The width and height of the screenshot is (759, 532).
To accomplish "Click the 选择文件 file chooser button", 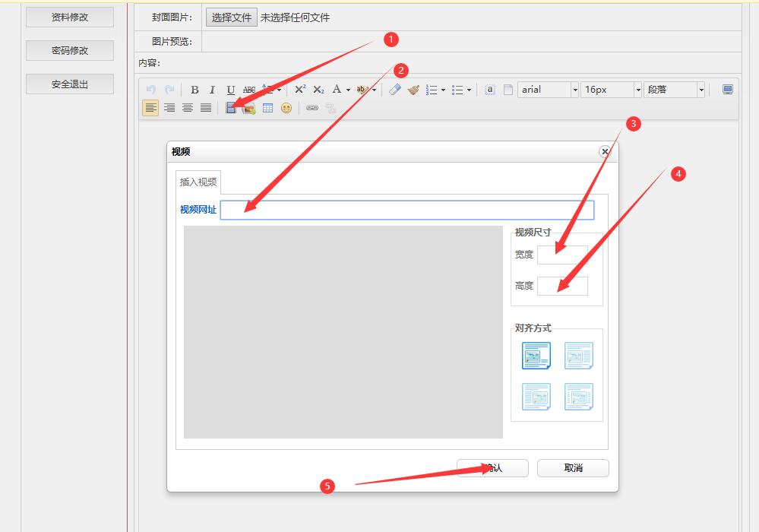I will click(232, 17).
